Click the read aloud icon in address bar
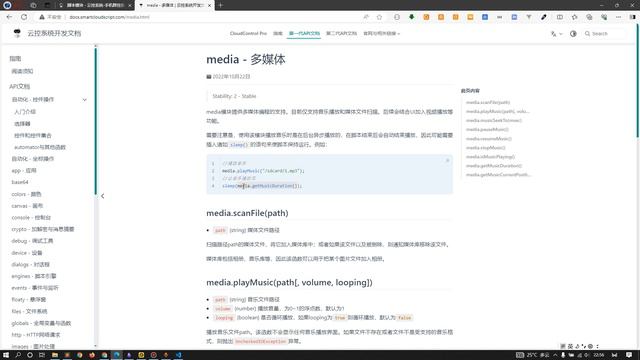The width and height of the screenshot is (640, 360). click(x=366, y=17)
